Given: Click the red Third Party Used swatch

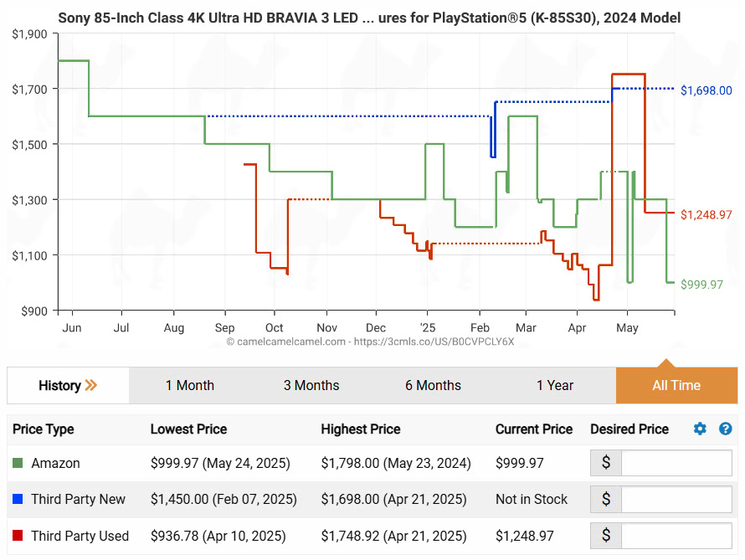Looking at the screenshot, I should [x=18, y=536].
